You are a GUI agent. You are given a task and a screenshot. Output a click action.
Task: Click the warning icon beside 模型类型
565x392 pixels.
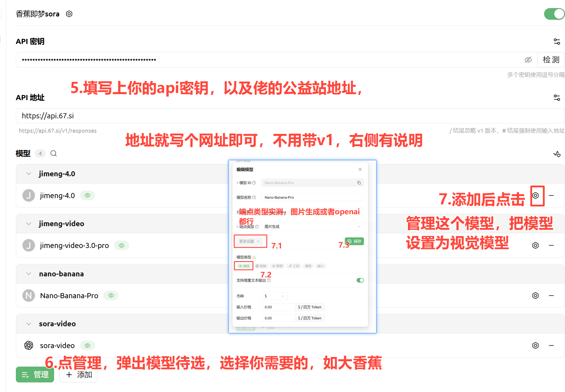(254, 257)
